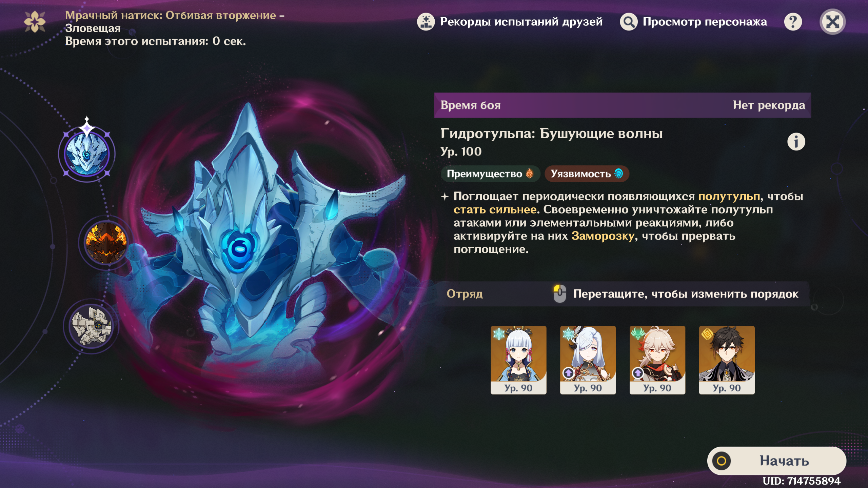The image size is (868, 488).
Task: Select Ayaka character card in squad
Action: tap(518, 360)
